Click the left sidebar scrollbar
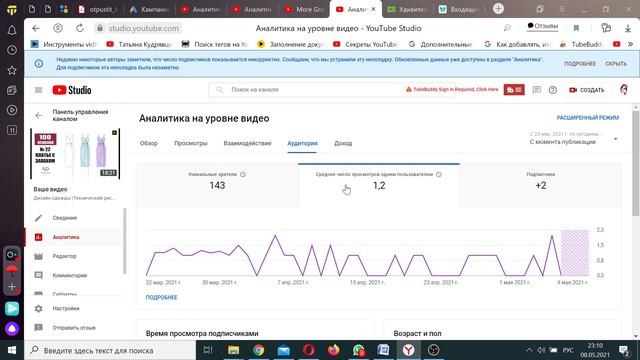640x360 pixels. pos(124,241)
